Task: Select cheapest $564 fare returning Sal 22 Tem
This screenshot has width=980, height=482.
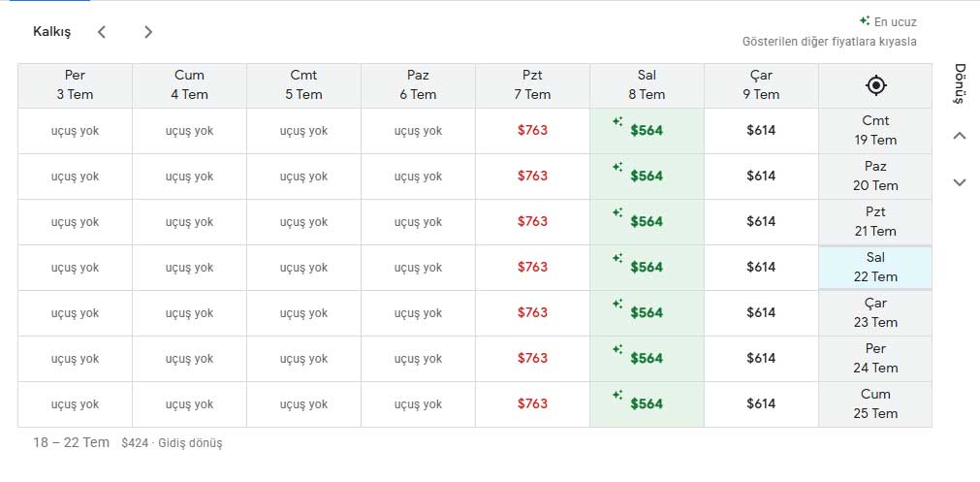Action: click(x=647, y=268)
